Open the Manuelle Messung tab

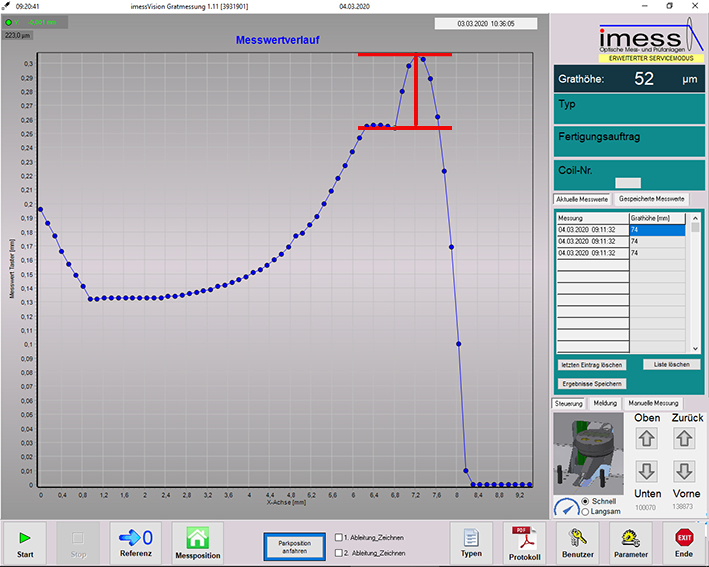(x=652, y=403)
